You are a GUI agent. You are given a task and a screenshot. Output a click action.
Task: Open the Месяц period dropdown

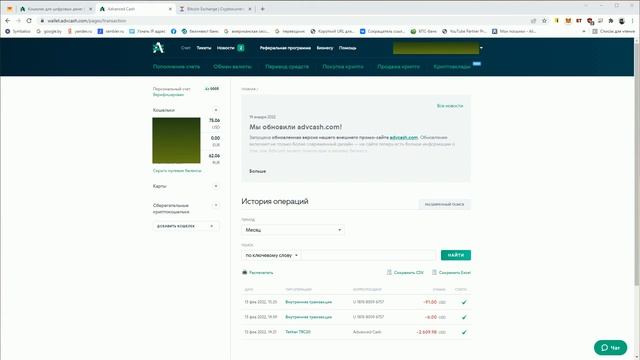pos(293,230)
